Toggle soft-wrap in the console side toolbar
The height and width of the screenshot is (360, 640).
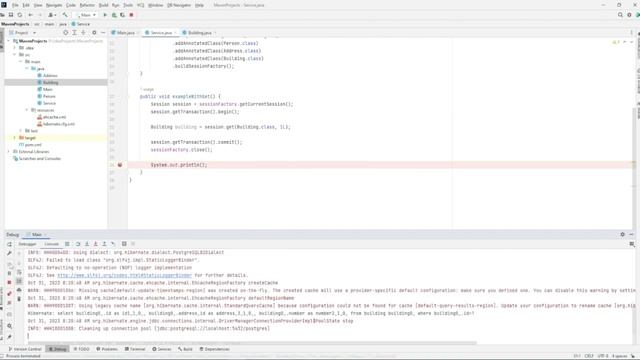click(x=19, y=272)
